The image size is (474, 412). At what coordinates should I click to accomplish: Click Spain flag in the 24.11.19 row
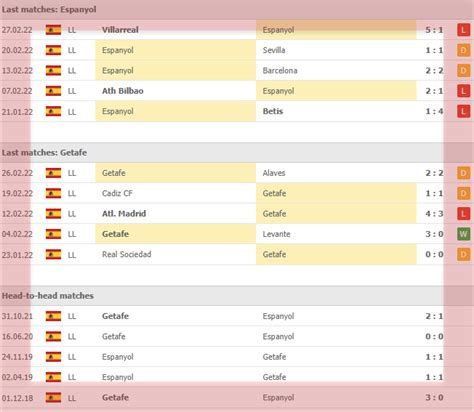53,357
